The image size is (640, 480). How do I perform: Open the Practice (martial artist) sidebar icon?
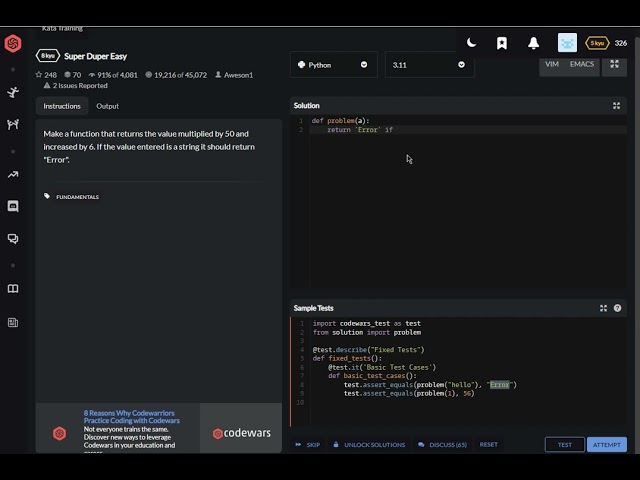pyautogui.click(x=13, y=92)
